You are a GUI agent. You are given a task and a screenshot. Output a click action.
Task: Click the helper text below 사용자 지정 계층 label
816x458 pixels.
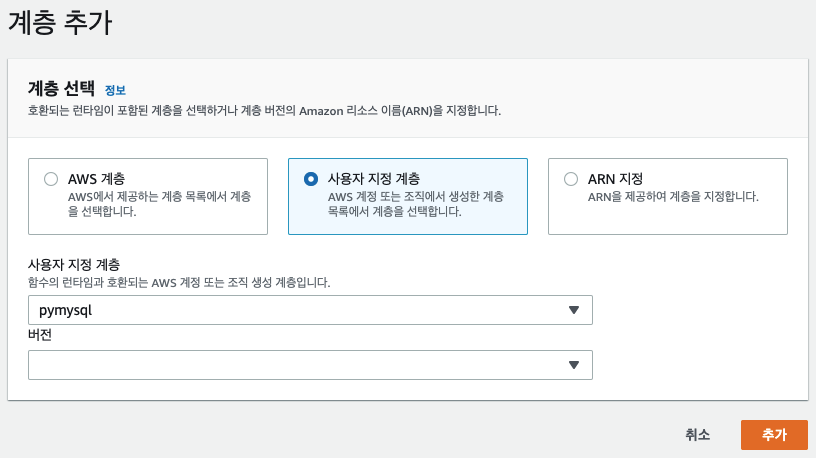pos(179,283)
